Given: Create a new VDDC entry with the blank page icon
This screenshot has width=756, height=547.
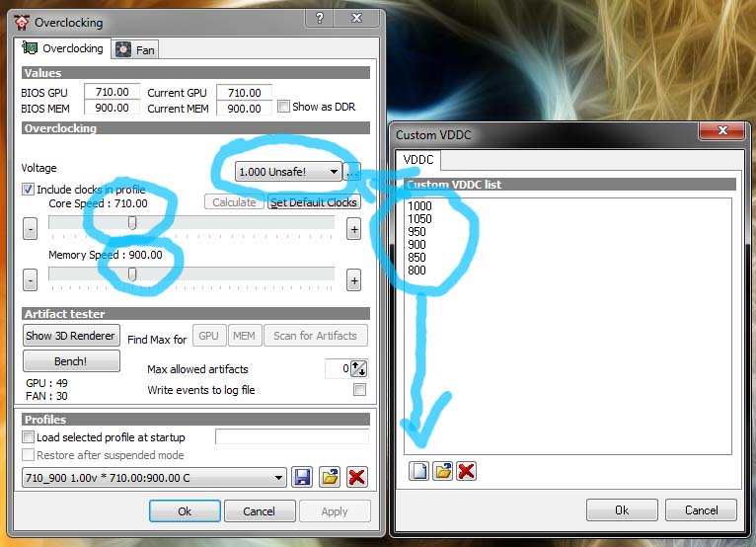Looking at the screenshot, I should click(x=418, y=471).
